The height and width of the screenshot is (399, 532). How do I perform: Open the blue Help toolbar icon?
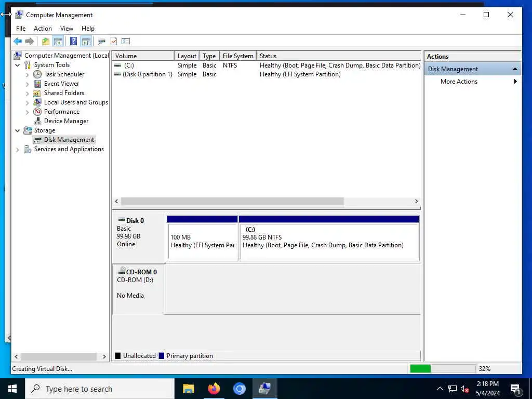coord(73,42)
